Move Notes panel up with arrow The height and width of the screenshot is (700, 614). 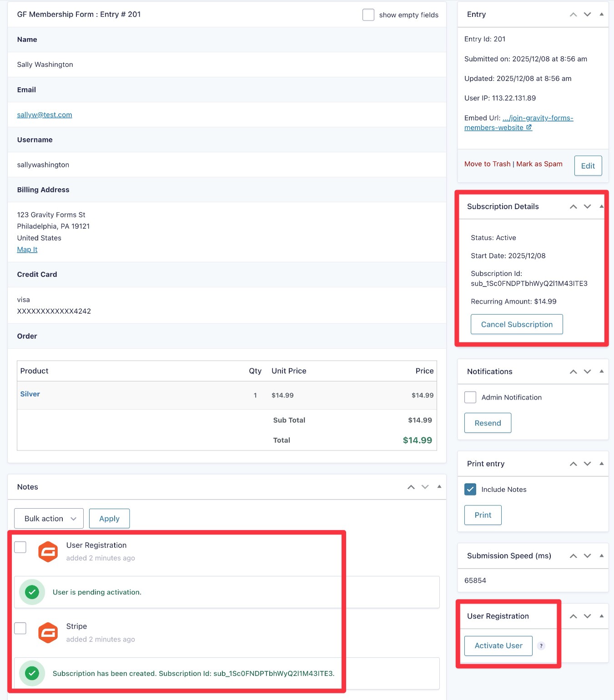click(x=411, y=487)
